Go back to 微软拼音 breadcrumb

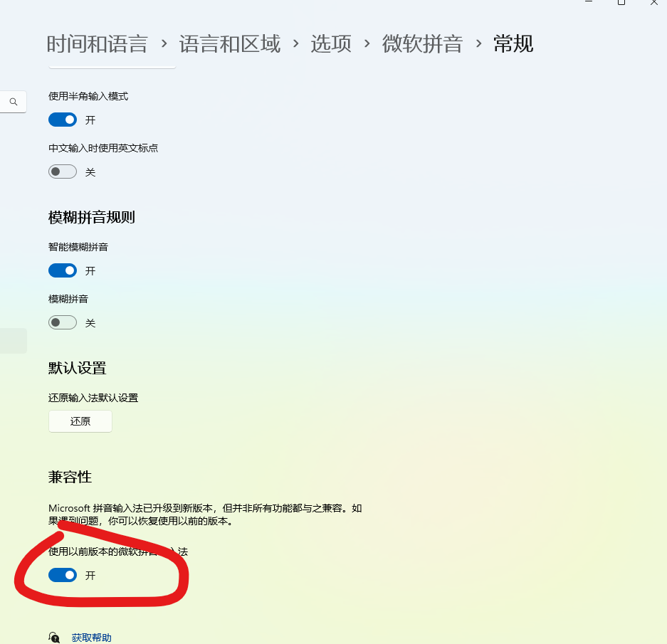pyautogui.click(x=422, y=44)
